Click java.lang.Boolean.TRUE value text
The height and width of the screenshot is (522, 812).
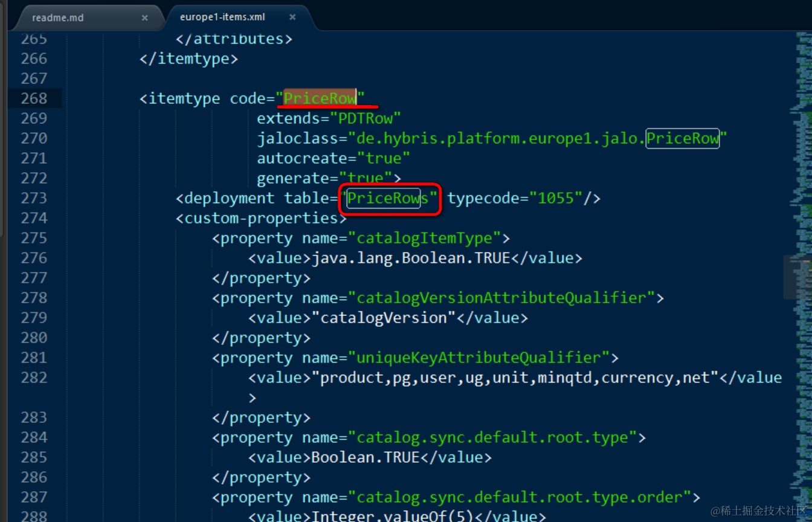point(411,258)
